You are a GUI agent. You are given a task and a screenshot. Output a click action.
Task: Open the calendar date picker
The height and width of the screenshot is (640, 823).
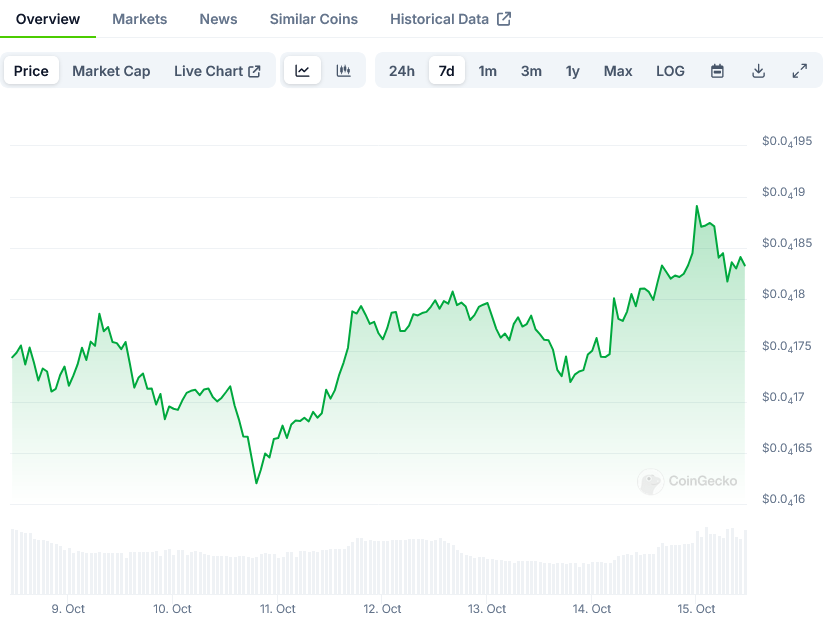[x=717, y=71]
